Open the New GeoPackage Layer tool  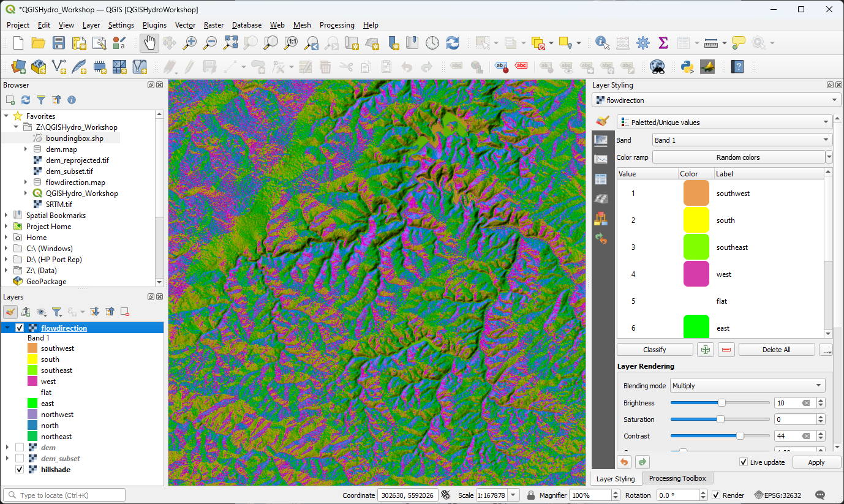pos(39,67)
